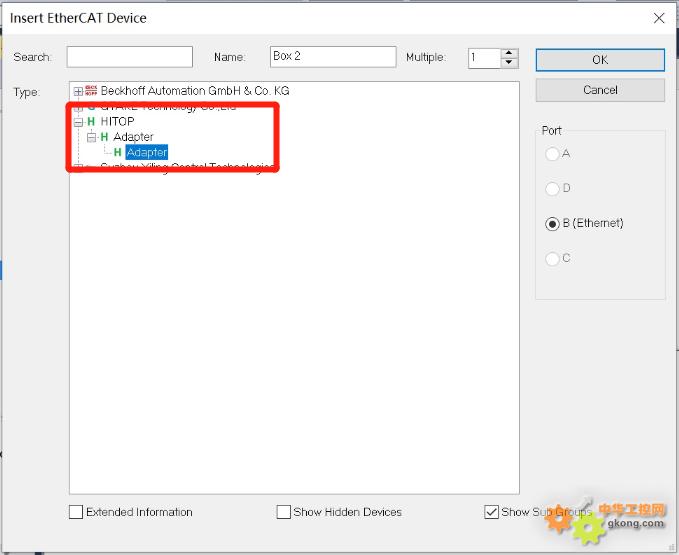Click the Name field containing Box 2
The image size is (679, 555).
[333, 57]
